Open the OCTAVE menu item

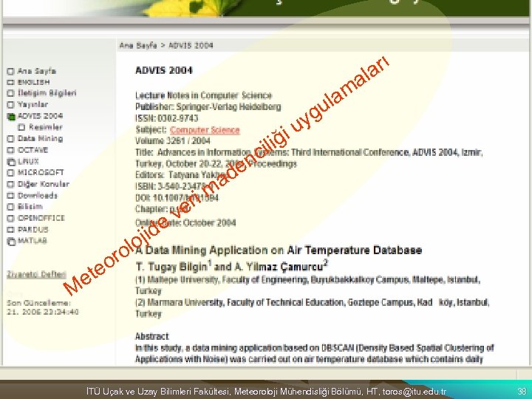pos(33,150)
